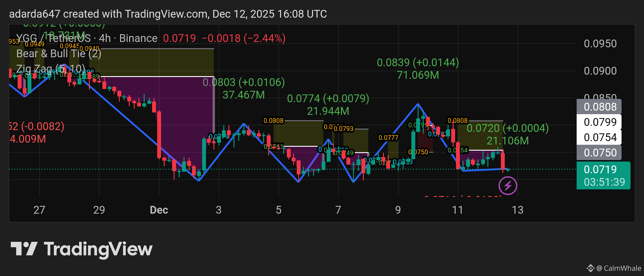This screenshot has height=276, width=644.
Task: Click the 21.944M volume annotation
Action: pos(328,111)
